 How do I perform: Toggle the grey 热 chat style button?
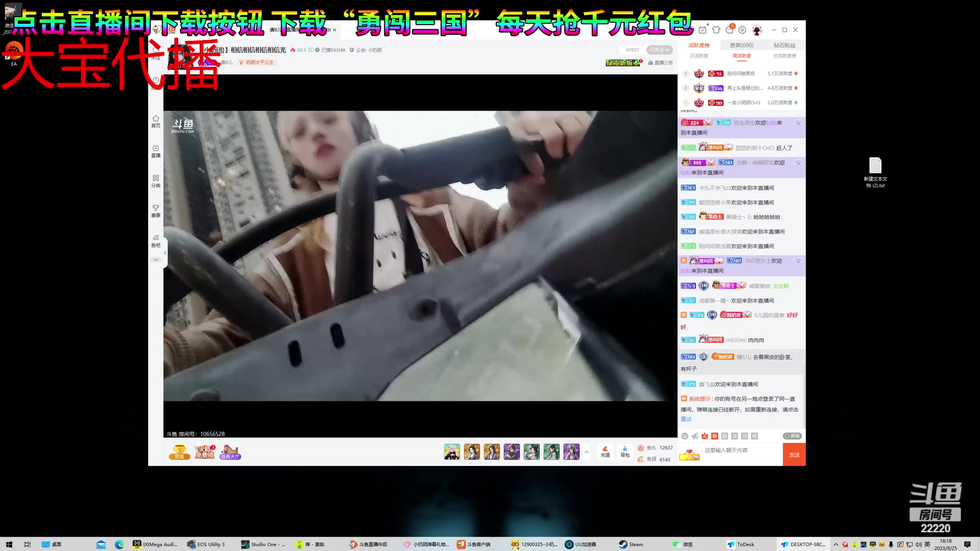coord(745,436)
